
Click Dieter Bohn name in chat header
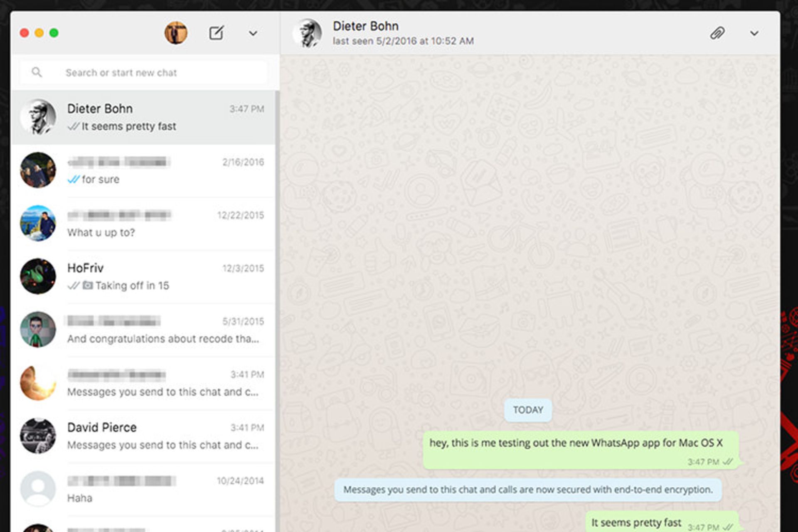click(365, 26)
